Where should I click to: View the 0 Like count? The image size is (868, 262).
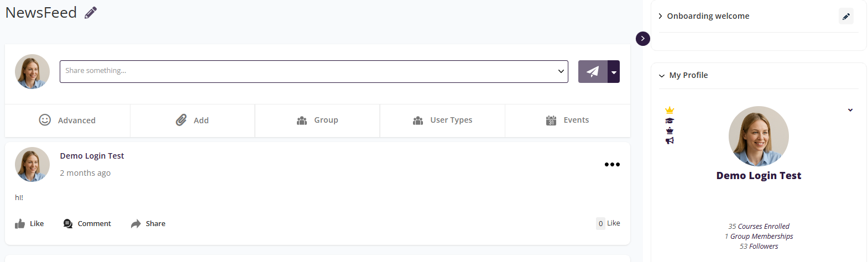point(608,223)
